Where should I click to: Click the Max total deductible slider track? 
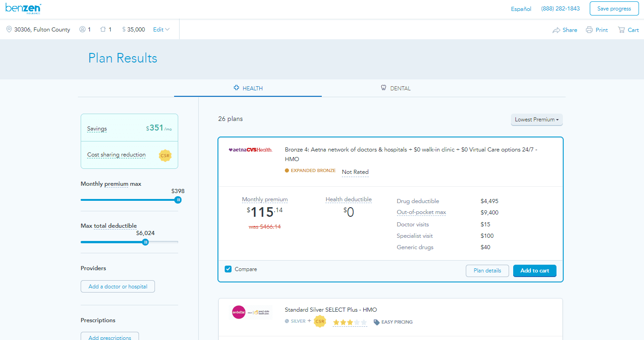129,242
